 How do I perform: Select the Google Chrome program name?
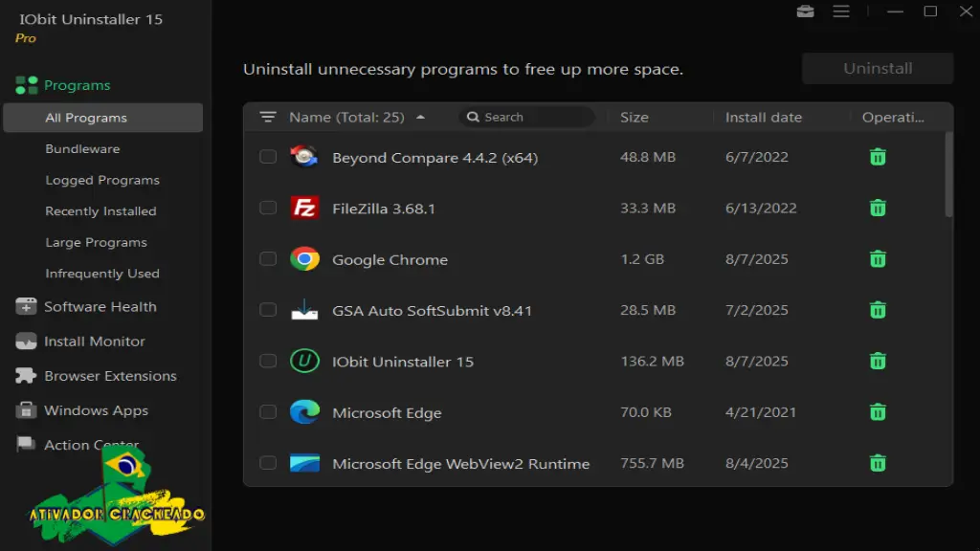click(390, 259)
